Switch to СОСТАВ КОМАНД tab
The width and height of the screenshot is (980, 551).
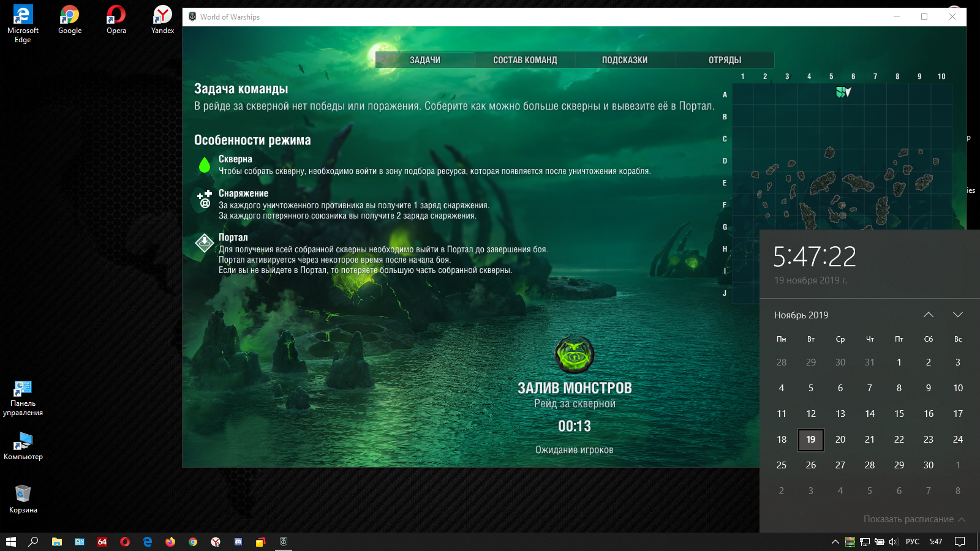525,60
